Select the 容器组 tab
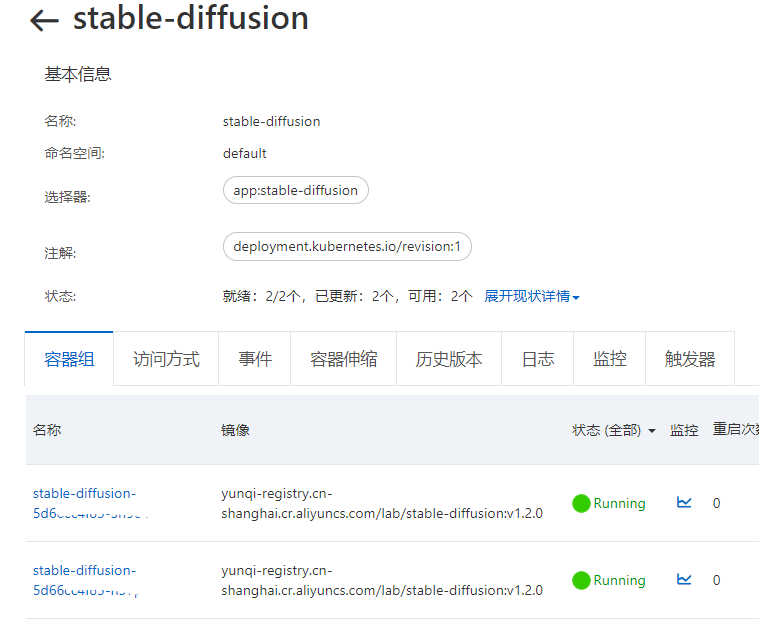This screenshot has width=759, height=628. pos(69,359)
